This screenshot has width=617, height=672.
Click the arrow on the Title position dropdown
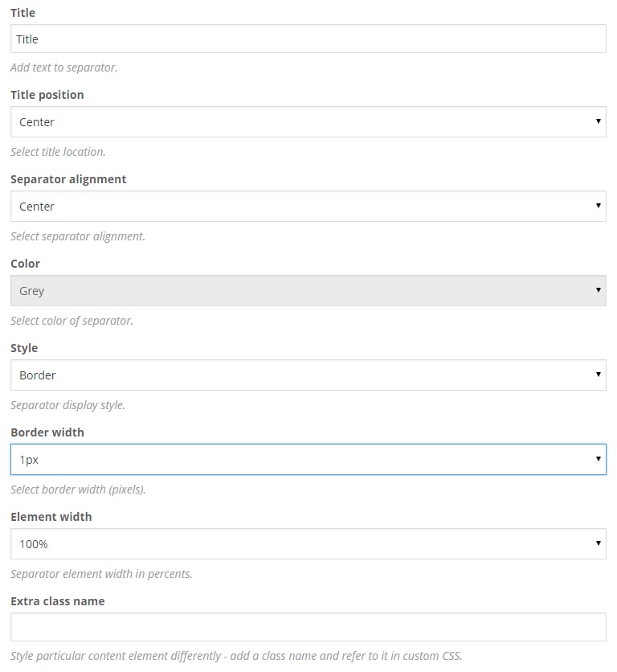[599, 121]
